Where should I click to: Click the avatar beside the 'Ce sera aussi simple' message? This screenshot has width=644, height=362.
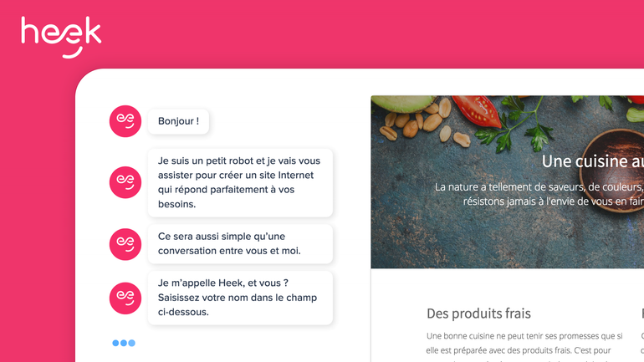(x=125, y=244)
